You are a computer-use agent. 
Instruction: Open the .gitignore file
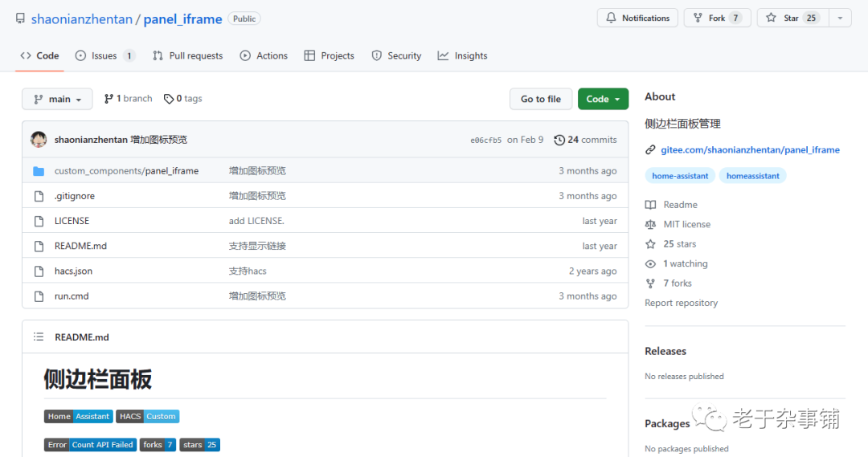tap(75, 196)
